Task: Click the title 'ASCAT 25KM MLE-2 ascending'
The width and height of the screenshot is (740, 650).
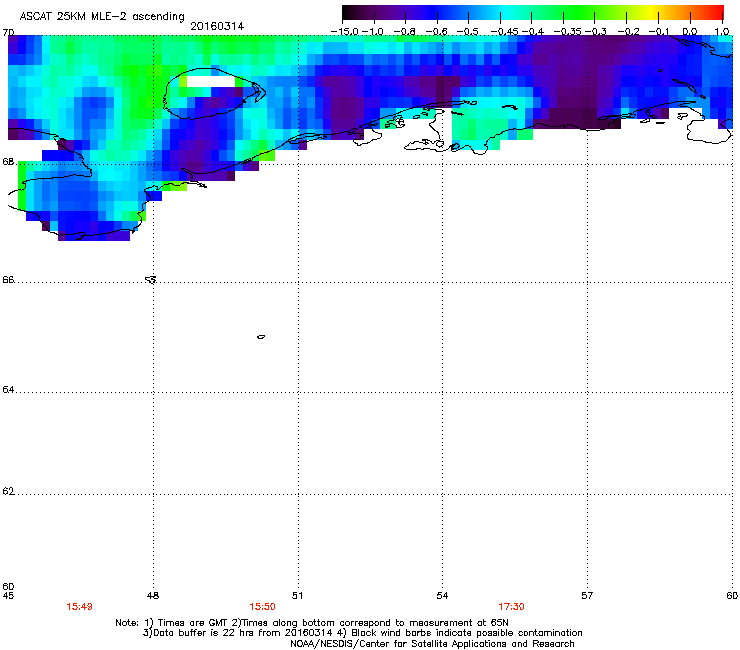Action: click(102, 17)
